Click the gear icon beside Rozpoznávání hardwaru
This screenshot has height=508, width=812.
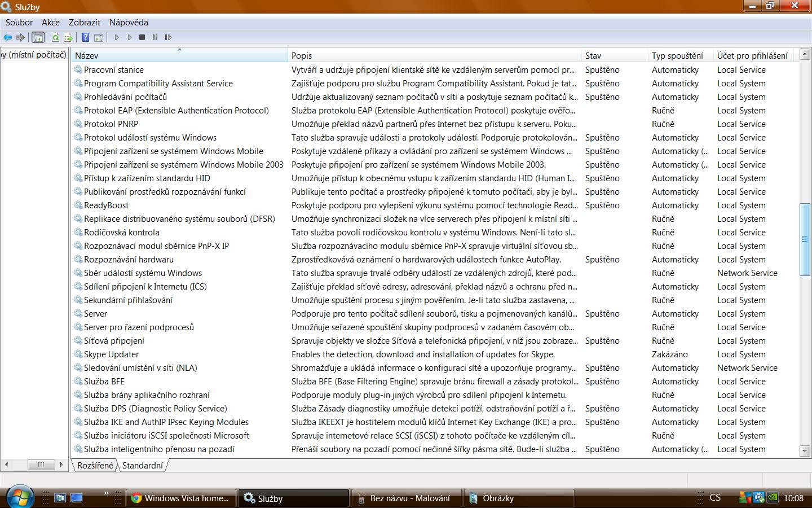(78, 260)
